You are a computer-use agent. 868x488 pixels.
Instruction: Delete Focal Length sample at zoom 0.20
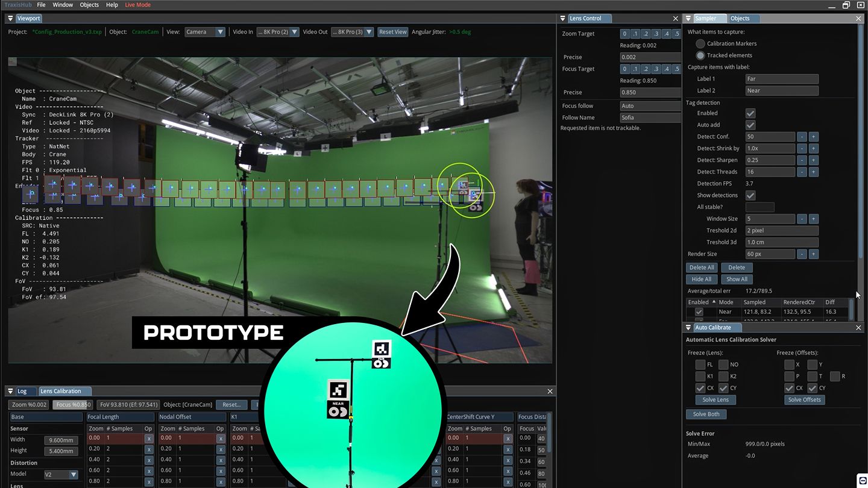149,449
